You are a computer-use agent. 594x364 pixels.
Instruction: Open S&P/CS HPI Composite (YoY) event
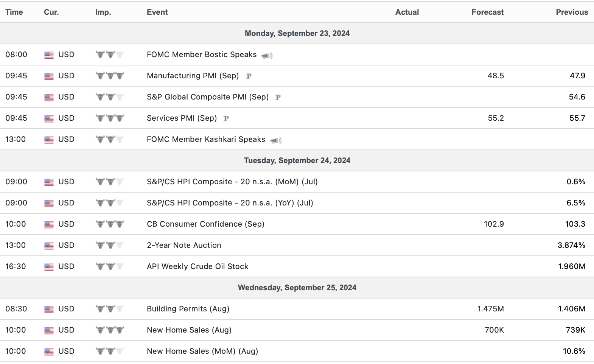pos(230,203)
